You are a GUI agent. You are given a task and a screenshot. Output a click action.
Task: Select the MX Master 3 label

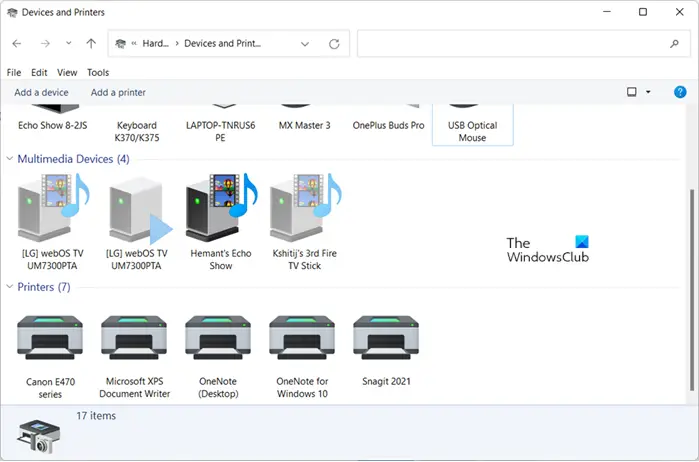pyautogui.click(x=304, y=125)
